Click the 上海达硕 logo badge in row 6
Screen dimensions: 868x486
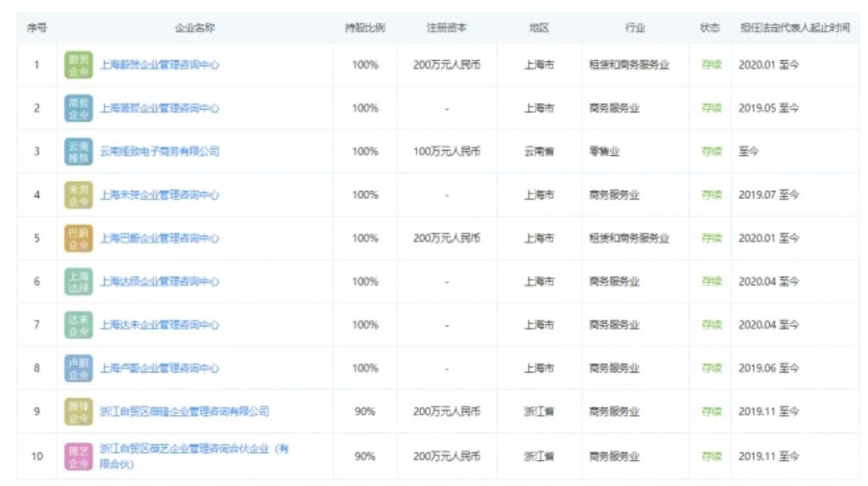(78, 282)
